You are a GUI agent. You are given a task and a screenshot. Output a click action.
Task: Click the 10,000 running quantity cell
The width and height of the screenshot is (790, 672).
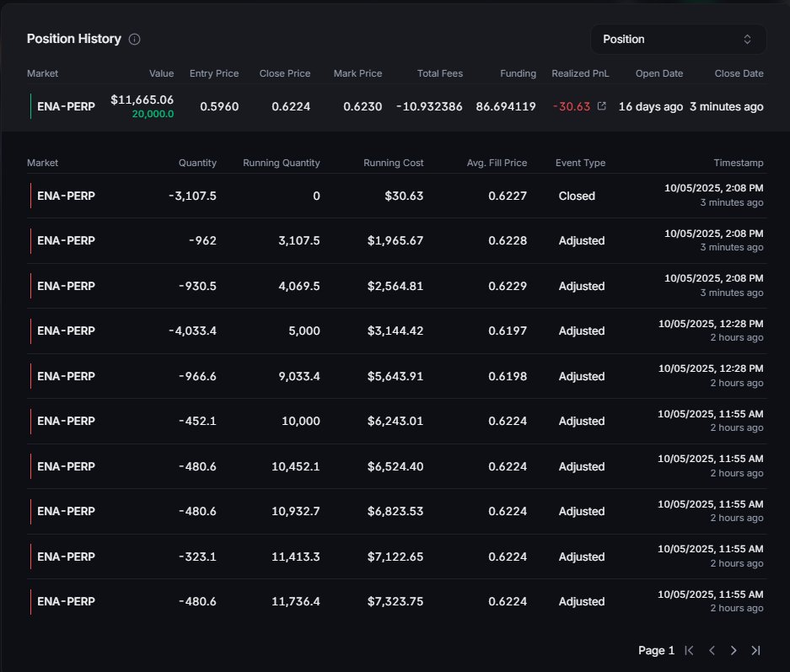tap(301, 421)
